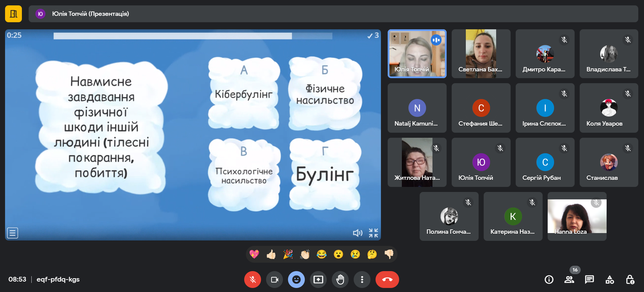Select answer Б Фізичне насильство
The width and height of the screenshot is (644, 292).
[x=325, y=94]
